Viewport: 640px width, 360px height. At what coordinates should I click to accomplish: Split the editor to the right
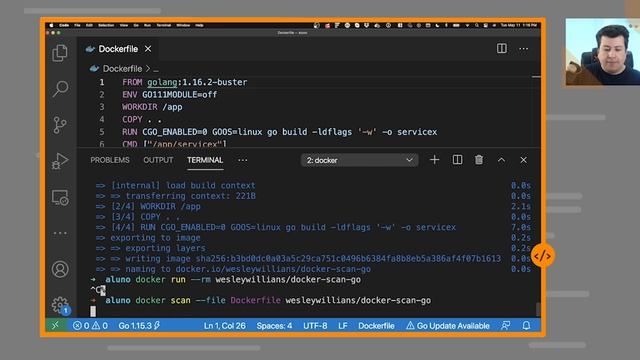[502, 49]
